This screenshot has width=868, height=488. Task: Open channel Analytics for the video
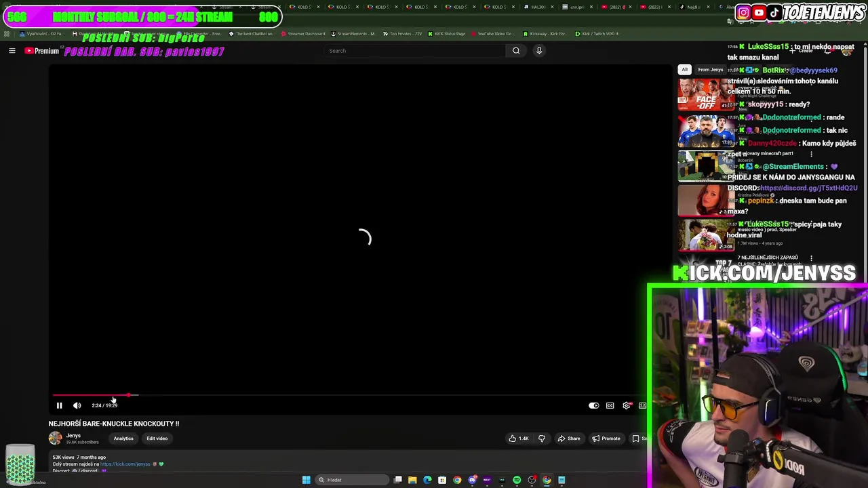click(x=123, y=439)
